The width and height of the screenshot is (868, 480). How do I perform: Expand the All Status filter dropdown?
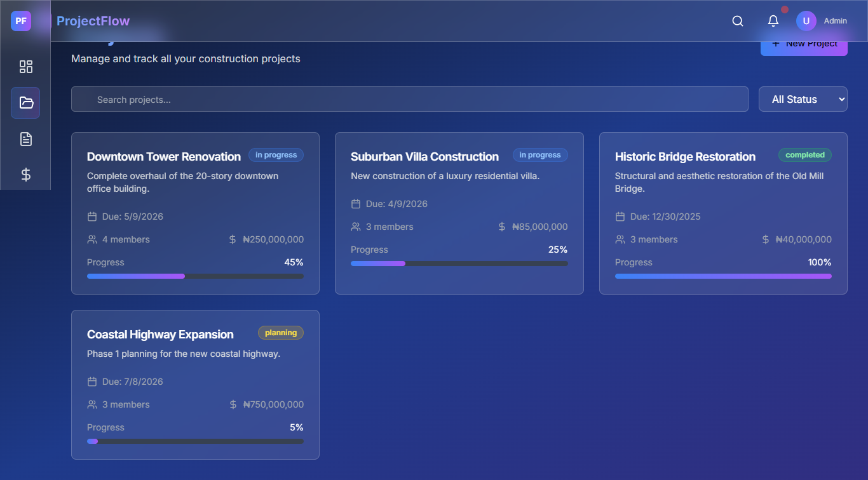pos(803,99)
